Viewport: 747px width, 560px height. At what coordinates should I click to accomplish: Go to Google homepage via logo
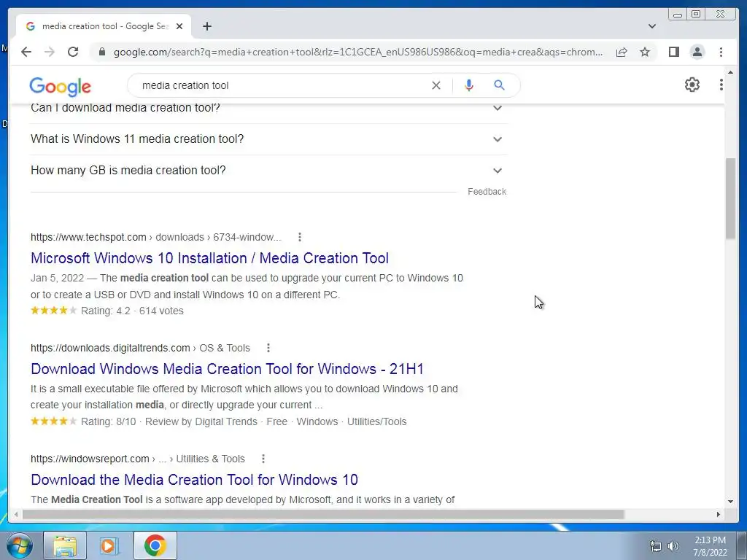tap(60, 86)
